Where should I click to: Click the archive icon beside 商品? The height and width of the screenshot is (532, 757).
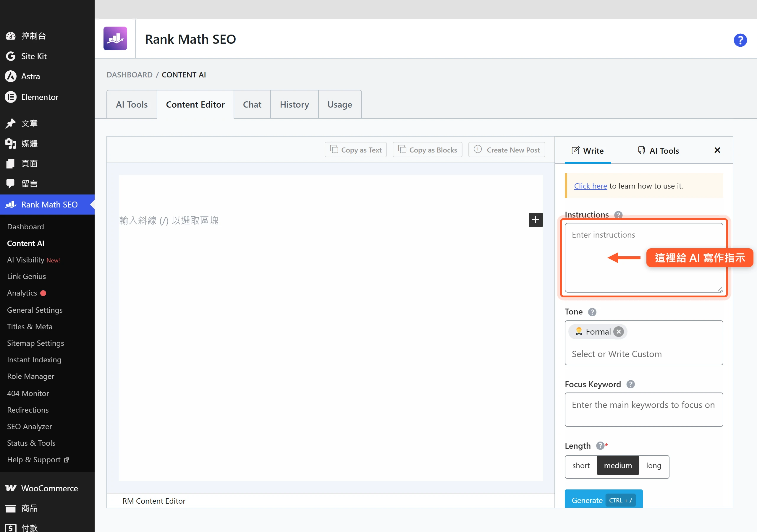pyautogui.click(x=11, y=508)
